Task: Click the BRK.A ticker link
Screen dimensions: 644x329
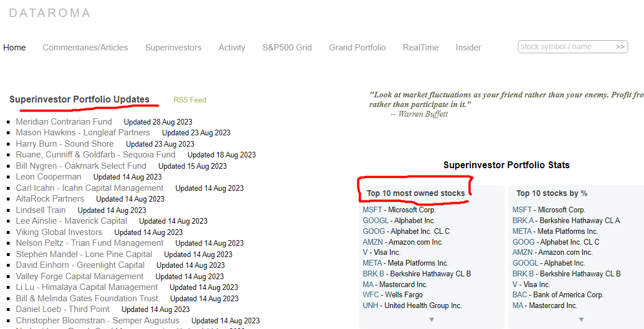Action: click(x=523, y=220)
